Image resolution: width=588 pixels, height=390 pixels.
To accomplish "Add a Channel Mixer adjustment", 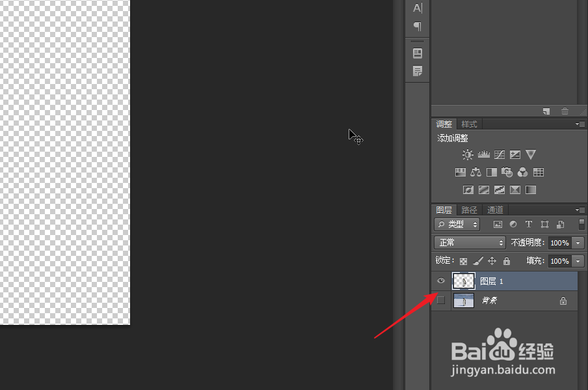I will [x=522, y=173].
